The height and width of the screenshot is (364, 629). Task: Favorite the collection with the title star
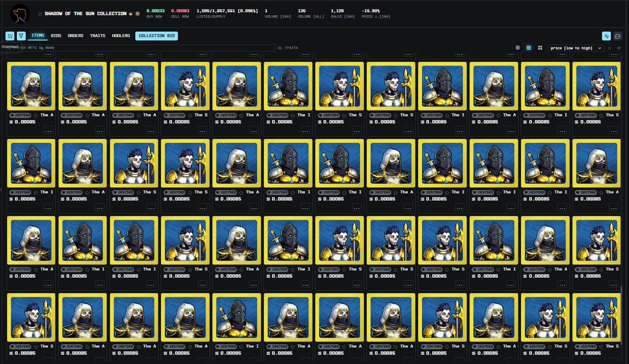tap(40, 14)
